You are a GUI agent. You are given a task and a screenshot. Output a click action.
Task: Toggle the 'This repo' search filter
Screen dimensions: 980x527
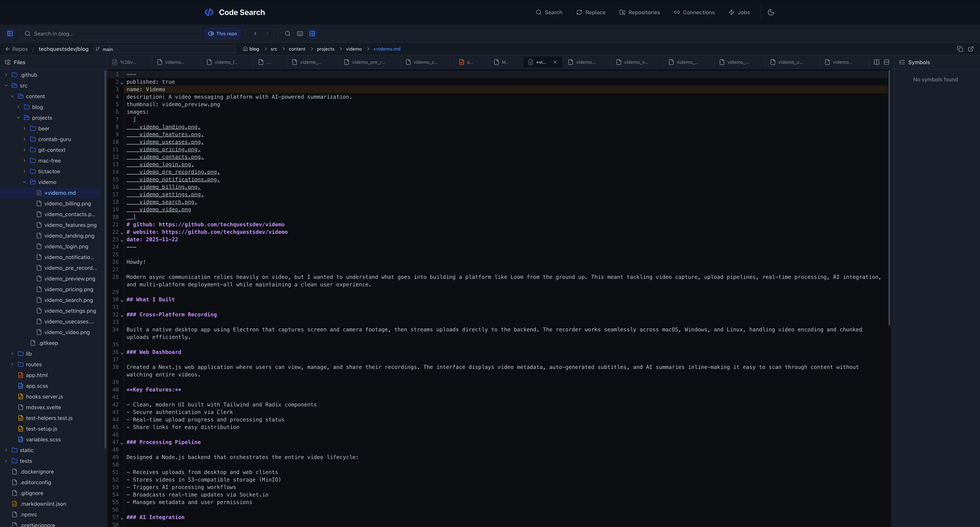(x=222, y=34)
